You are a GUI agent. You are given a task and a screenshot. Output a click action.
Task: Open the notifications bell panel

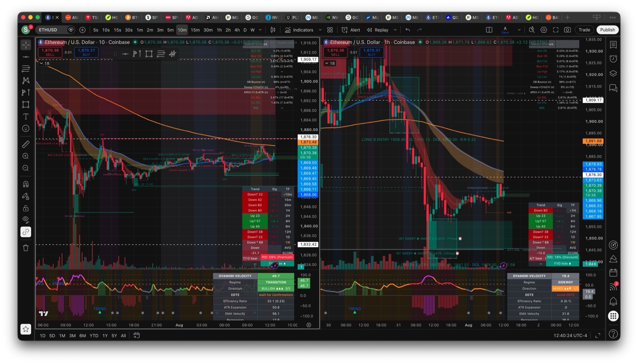[613, 301]
